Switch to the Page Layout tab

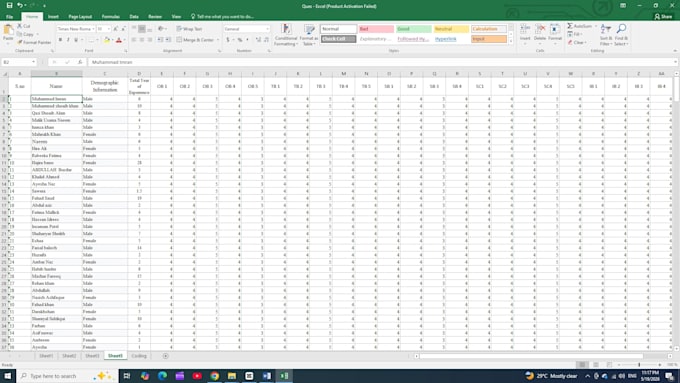coord(80,16)
